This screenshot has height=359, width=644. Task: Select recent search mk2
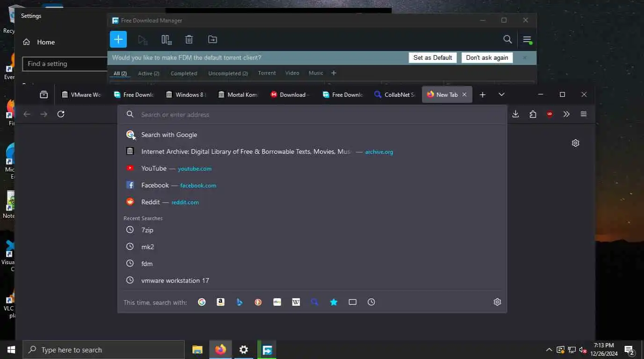(x=312, y=247)
